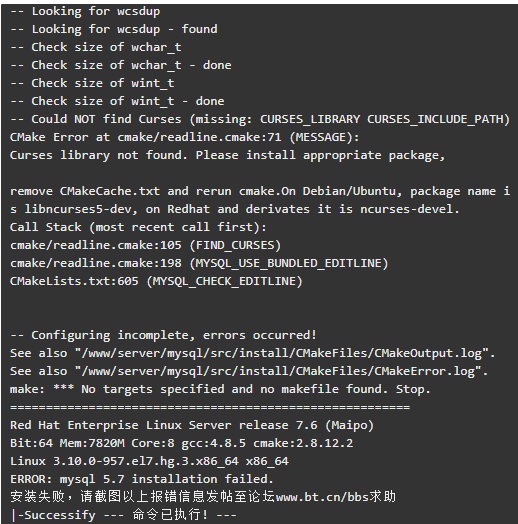Click the CMakeError.log file path
The image size is (518, 524).
278,372
